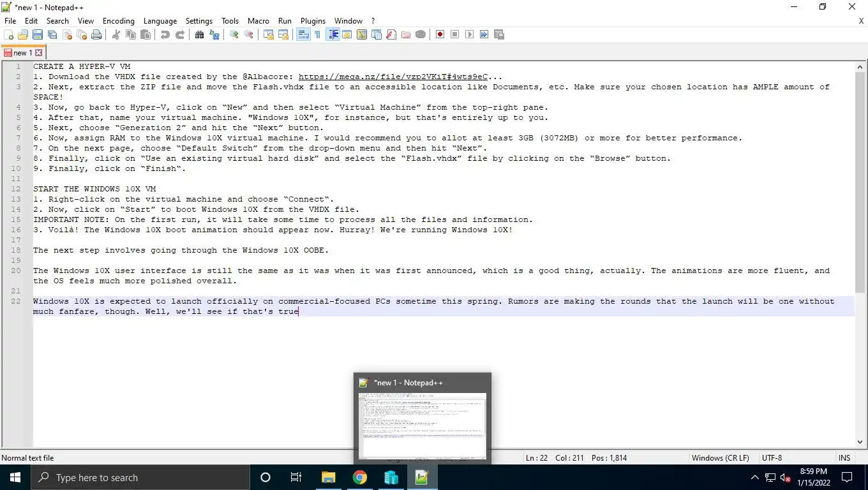Click the Stop Recording macro icon
This screenshot has height=490, width=868.
(455, 34)
